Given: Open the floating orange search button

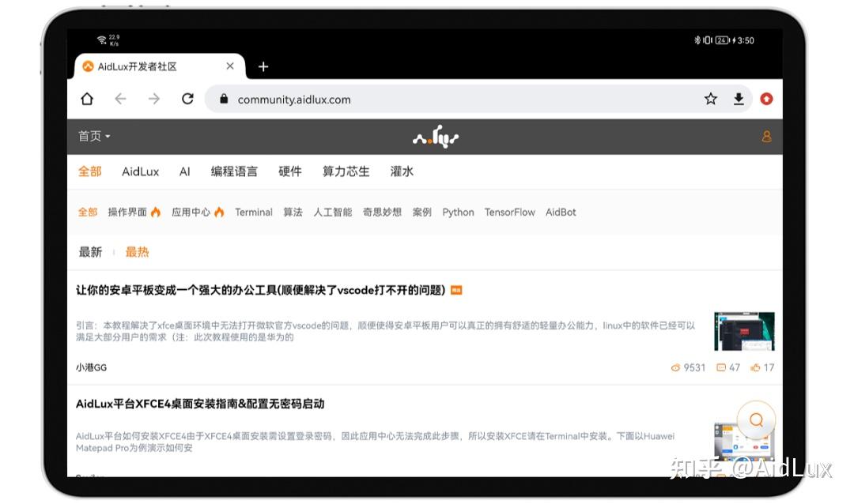Looking at the screenshot, I should pyautogui.click(x=756, y=419).
